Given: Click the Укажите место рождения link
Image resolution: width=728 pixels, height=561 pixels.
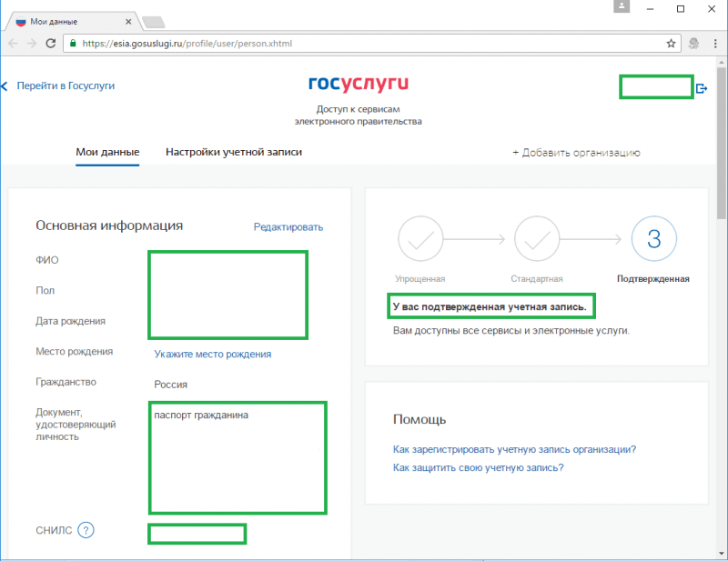Looking at the screenshot, I should click(x=212, y=355).
